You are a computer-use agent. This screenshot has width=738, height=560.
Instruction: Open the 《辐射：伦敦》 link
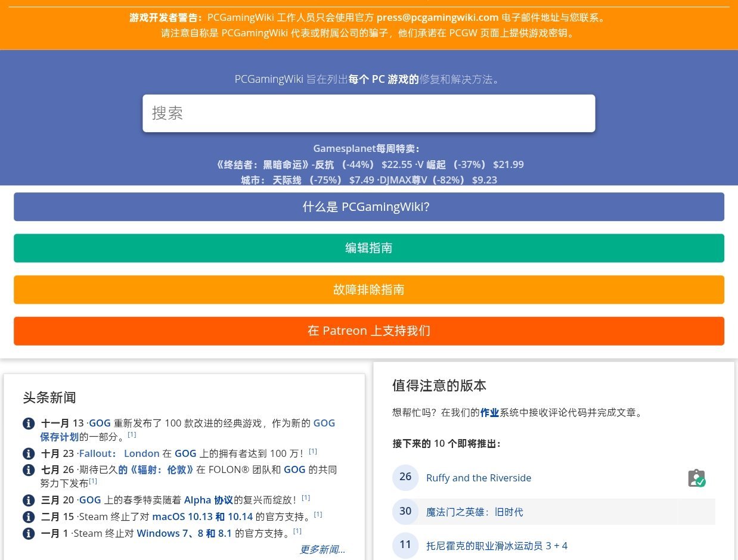(156, 469)
